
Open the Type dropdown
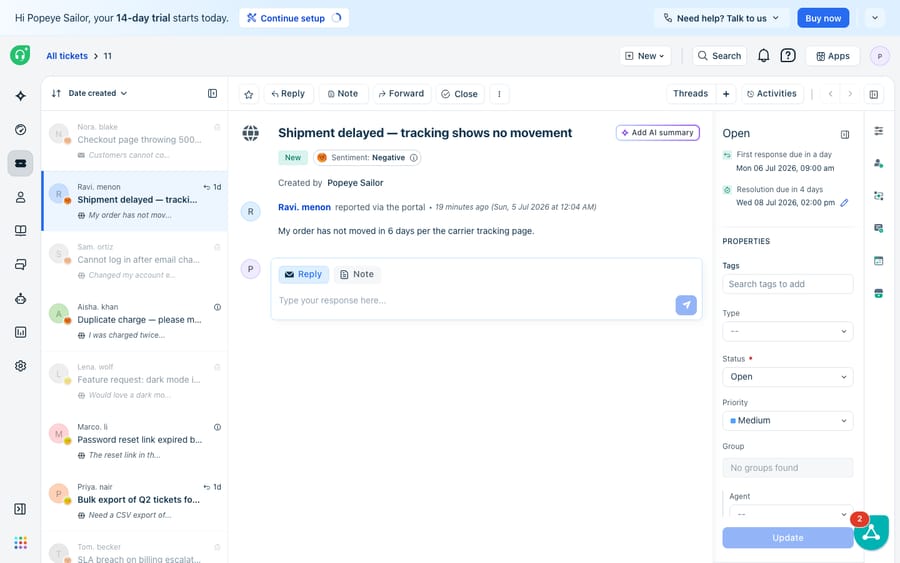coord(788,332)
